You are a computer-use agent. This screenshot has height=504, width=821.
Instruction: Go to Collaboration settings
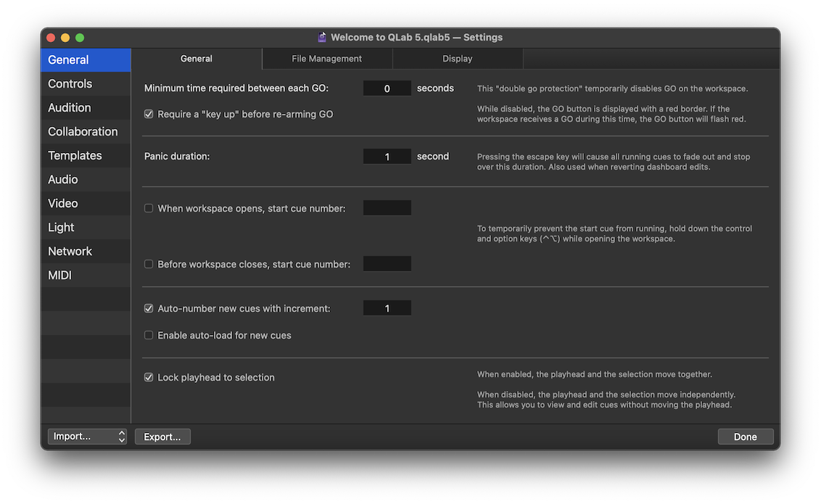pyautogui.click(x=83, y=131)
